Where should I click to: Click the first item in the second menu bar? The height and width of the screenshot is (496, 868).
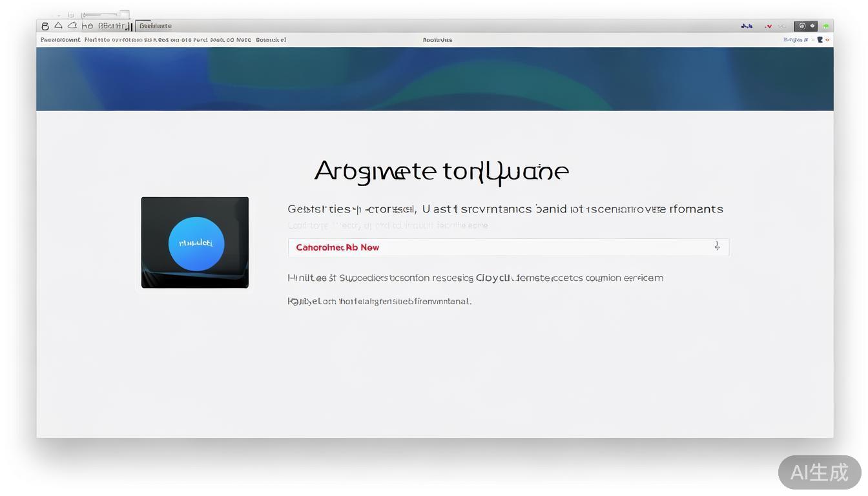pos(60,40)
